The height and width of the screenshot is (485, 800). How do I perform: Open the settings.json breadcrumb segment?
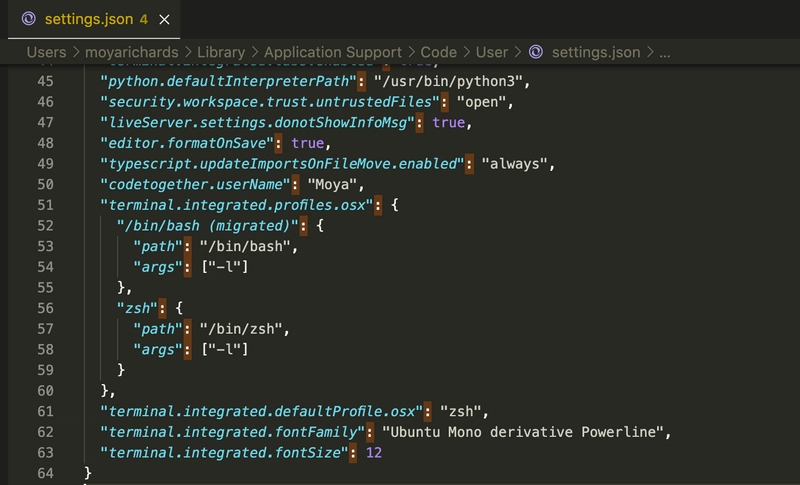596,52
